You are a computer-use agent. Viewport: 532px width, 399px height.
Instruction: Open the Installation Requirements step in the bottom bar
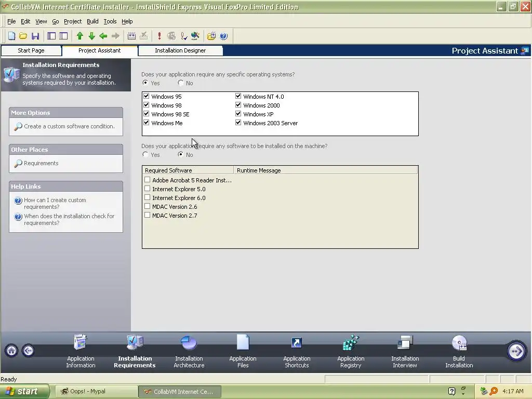click(135, 351)
